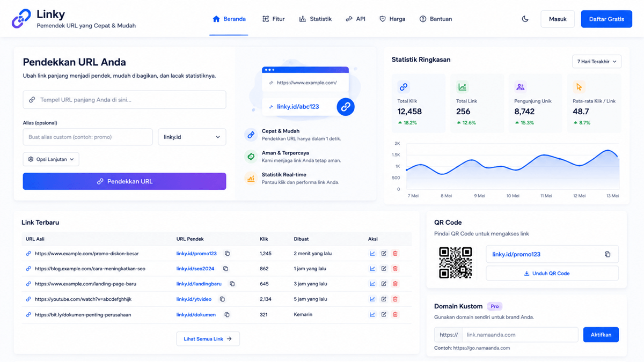Toggle dark mode moon icon

(525, 19)
